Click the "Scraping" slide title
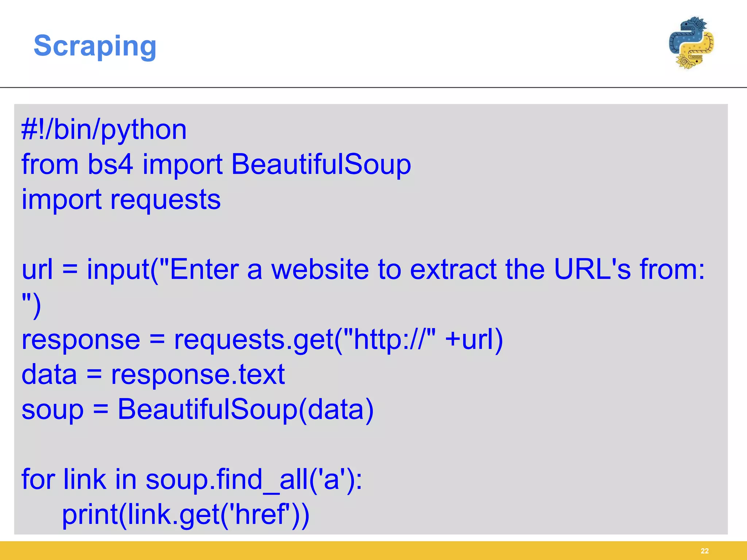This screenshot has width=747, height=560. [95, 46]
